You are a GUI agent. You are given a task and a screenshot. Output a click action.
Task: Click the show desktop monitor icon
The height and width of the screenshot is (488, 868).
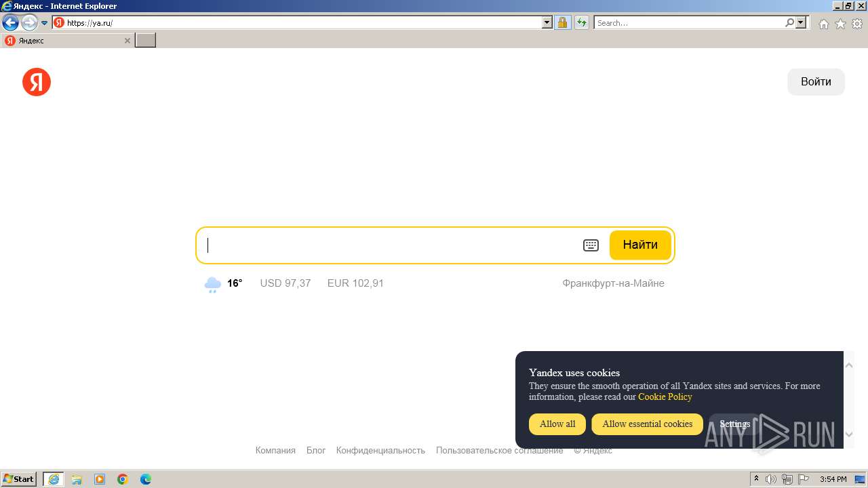click(x=860, y=479)
